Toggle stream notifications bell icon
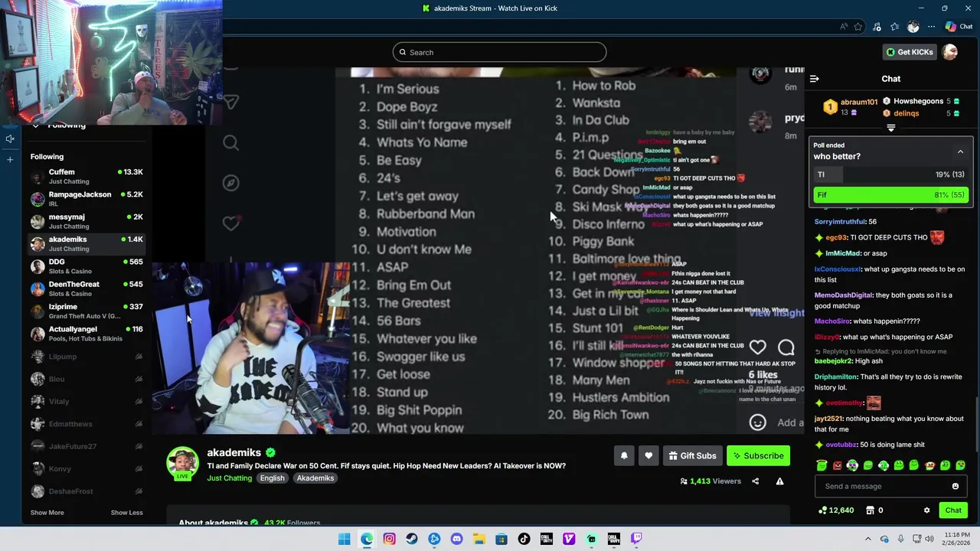980x551 pixels. 624,456
